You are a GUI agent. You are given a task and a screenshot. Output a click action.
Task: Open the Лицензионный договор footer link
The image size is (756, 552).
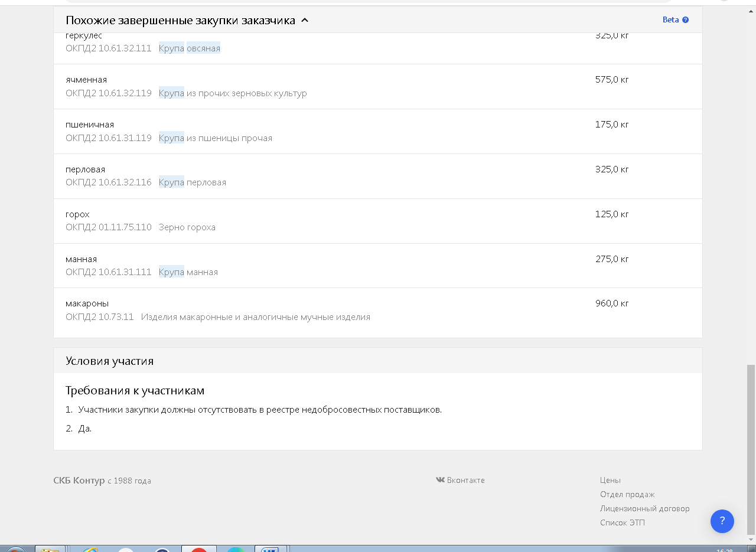pos(644,508)
